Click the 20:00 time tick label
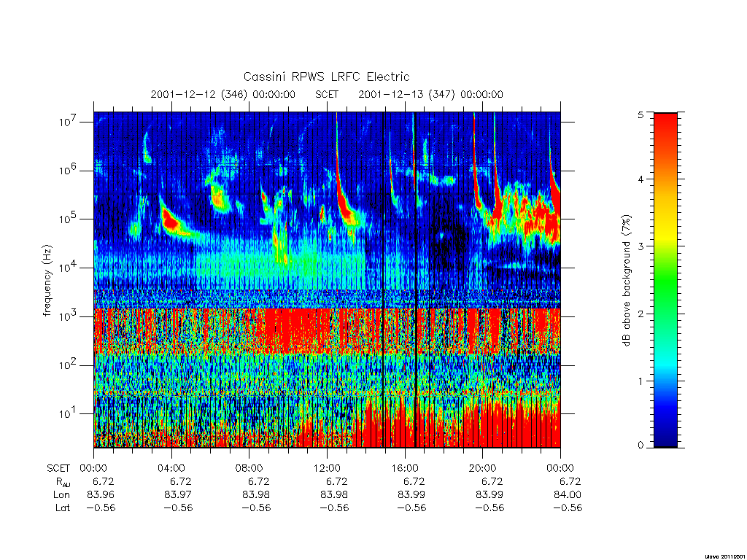The width and height of the screenshot is (747, 560). pos(482,468)
